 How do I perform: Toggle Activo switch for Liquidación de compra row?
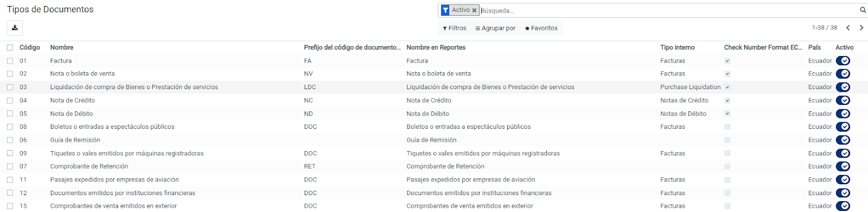(x=843, y=87)
